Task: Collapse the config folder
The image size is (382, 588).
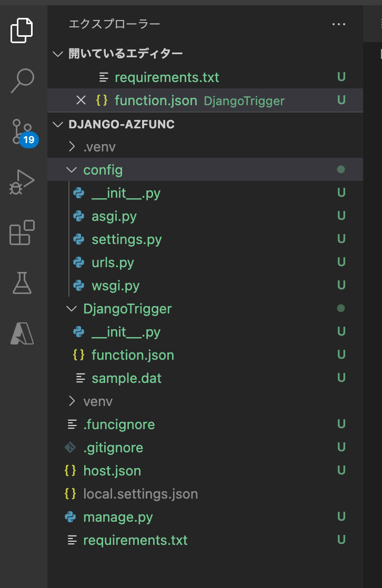Action: pyautogui.click(x=72, y=170)
